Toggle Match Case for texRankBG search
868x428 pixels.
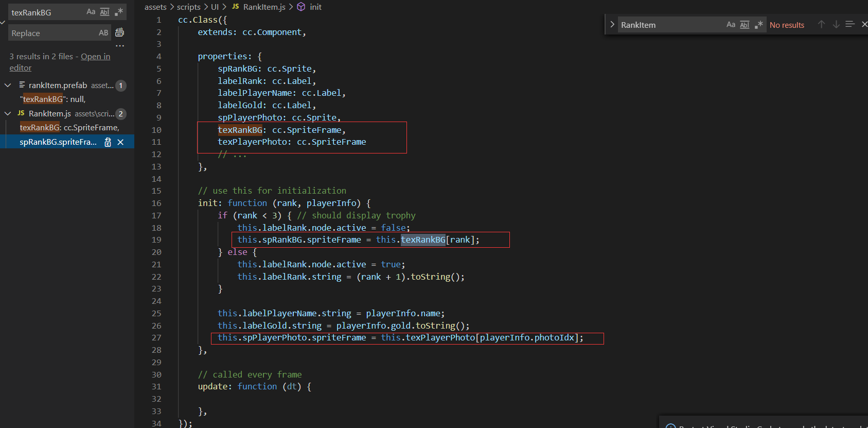91,12
